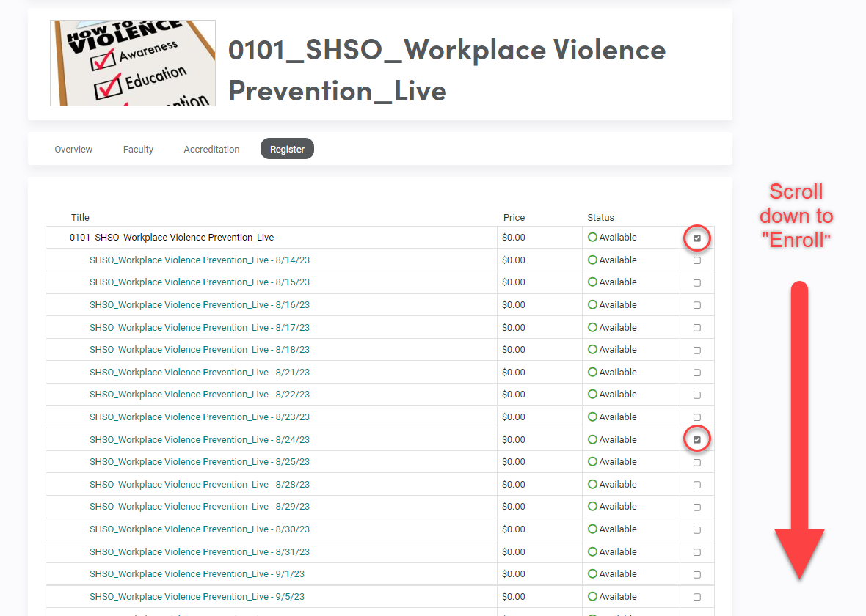Uncheck the 8/24/23 session checkbox

click(x=696, y=439)
